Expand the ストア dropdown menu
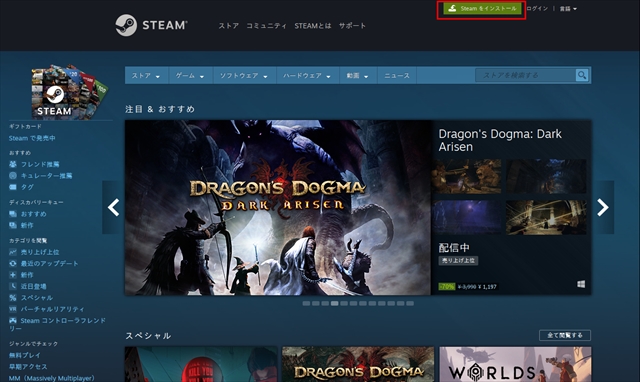This screenshot has height=382, width=640. coord(146,76)
